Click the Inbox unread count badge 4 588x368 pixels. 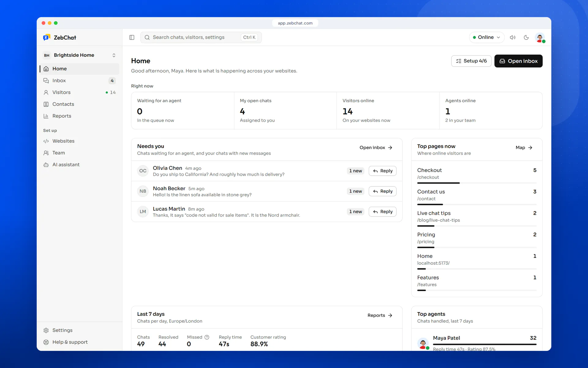112,81
